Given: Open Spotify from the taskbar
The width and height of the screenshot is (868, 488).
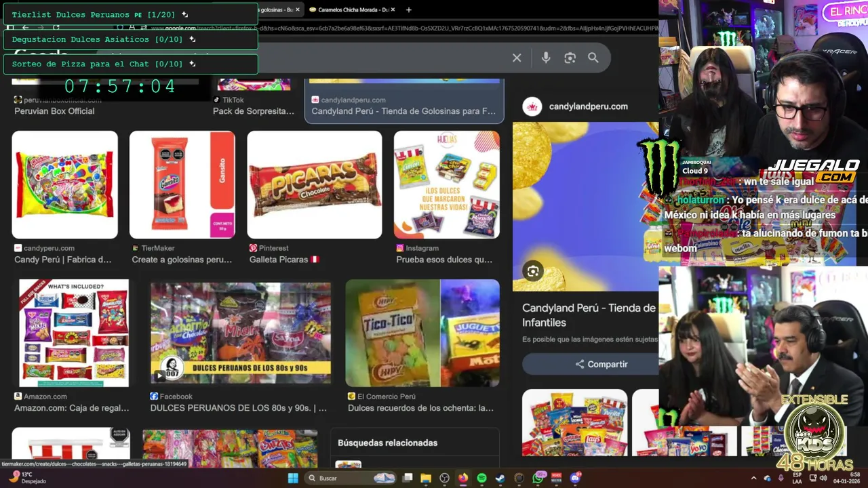Looking at the screenshot, I should click(x=481, y=478).
